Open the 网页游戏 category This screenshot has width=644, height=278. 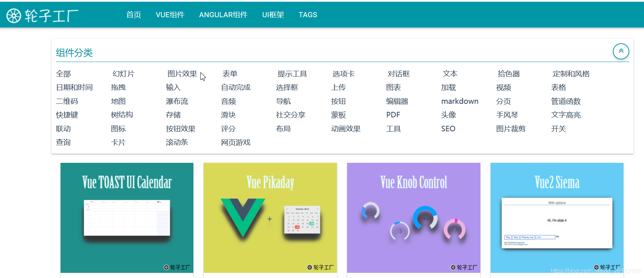[x=236, y=142]
